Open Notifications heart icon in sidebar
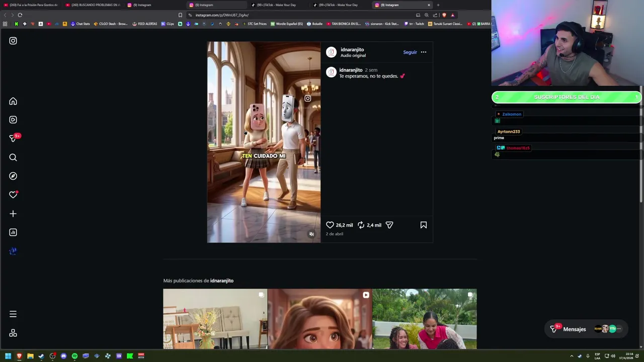Screen dimensions: 644x362 pos(13,195)
